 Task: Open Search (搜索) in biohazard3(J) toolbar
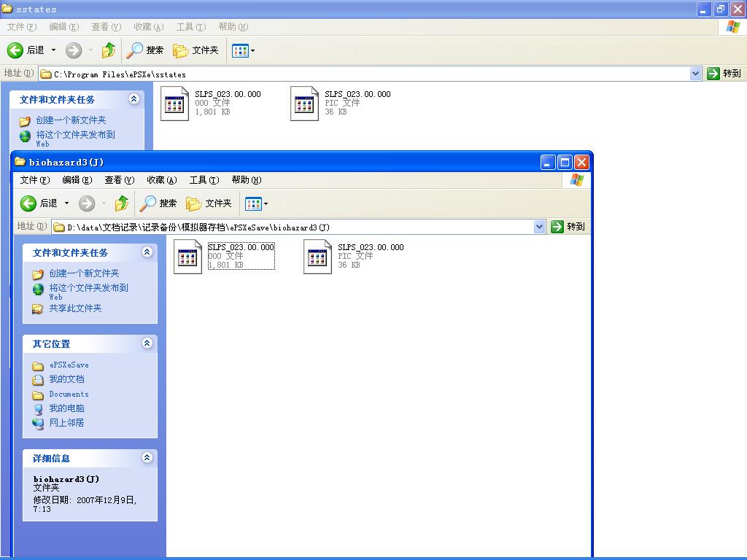(x=159, y=203)
